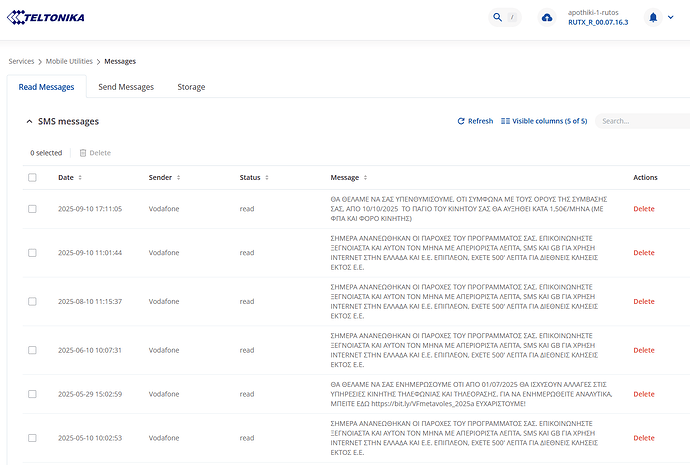Click the Teltonika logo

click(46, 17)
